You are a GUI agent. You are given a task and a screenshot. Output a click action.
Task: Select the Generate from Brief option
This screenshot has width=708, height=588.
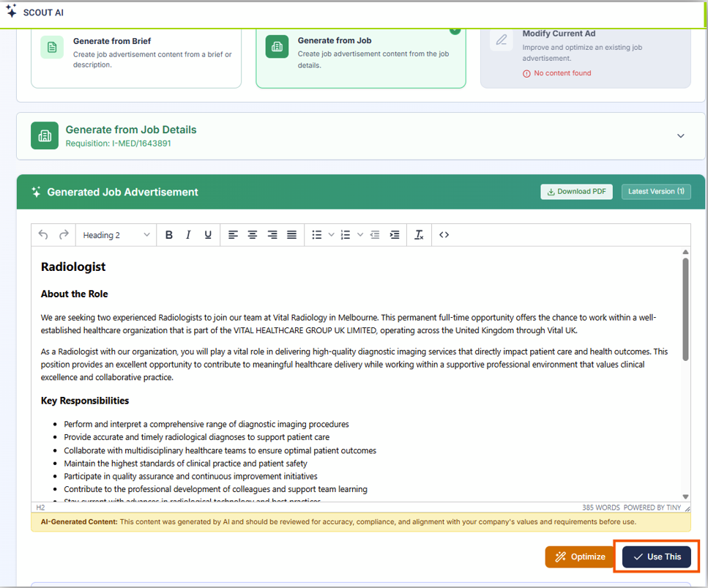[136, 53]
